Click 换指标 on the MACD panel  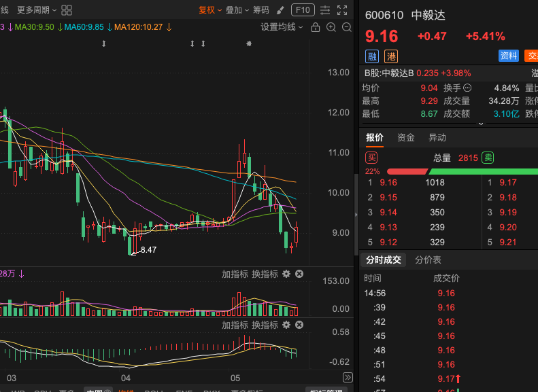point(265,325)
